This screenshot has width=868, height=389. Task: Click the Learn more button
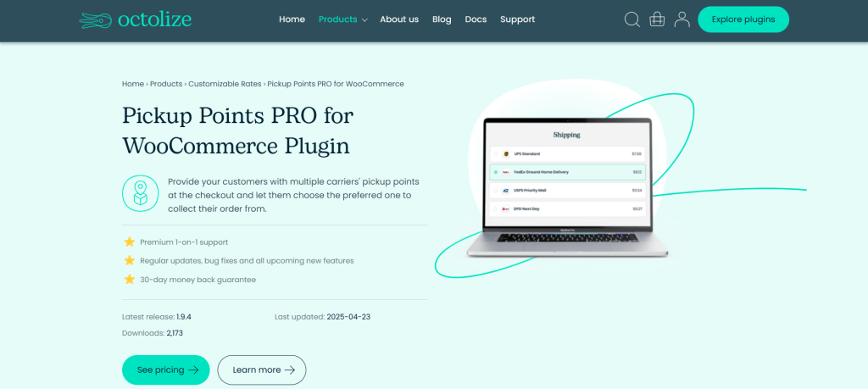point(262,370)
